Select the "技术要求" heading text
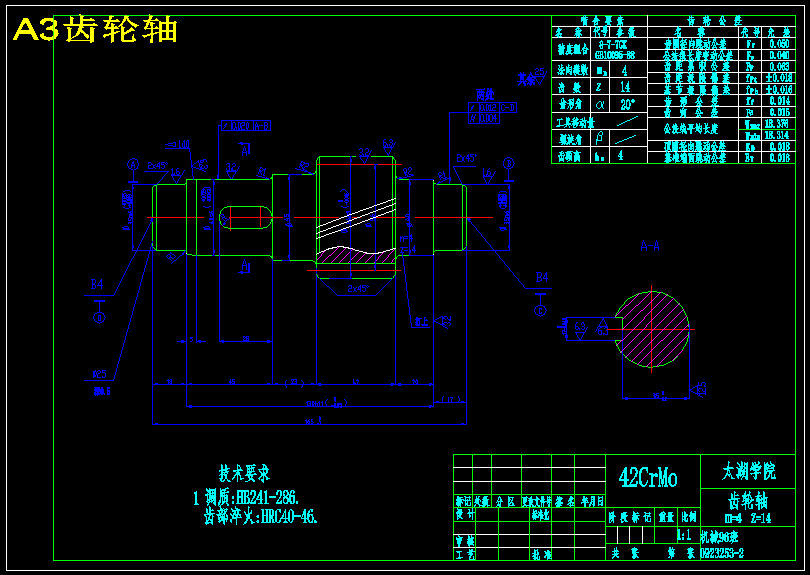Viewport: 810px width, 575px height. [244, 473]
